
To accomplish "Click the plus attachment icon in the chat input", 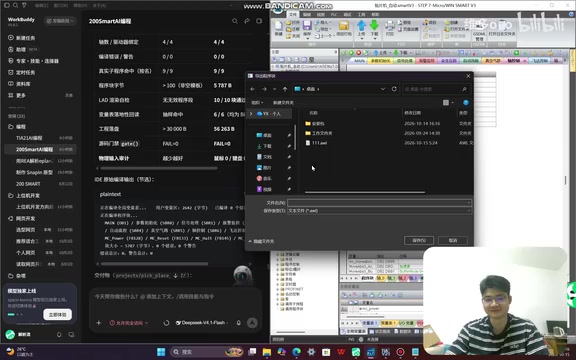I will [98, 323].
